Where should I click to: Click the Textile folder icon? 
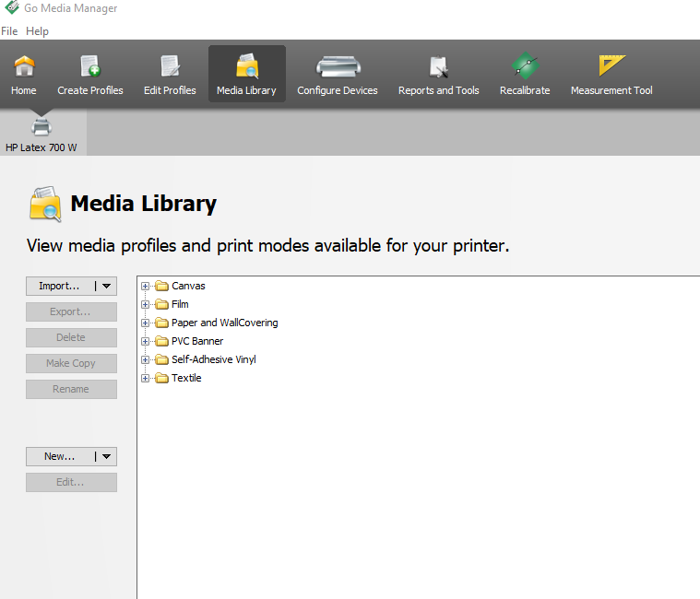[x=161, y=378]
